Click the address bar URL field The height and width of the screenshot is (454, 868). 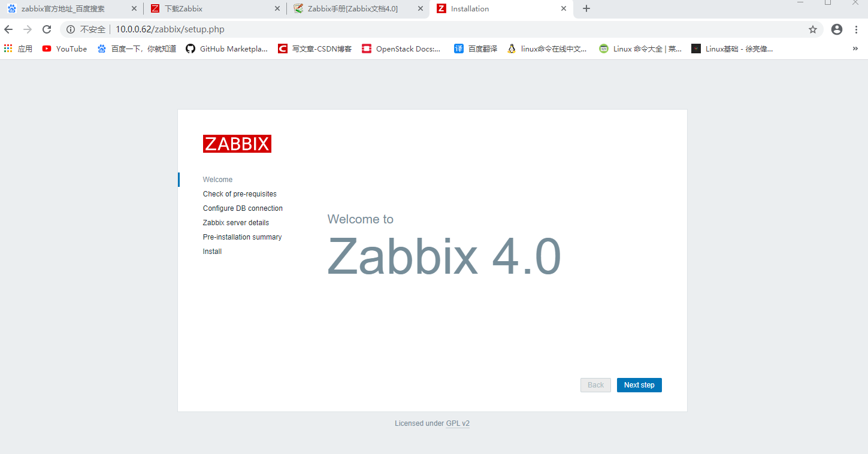440,29
